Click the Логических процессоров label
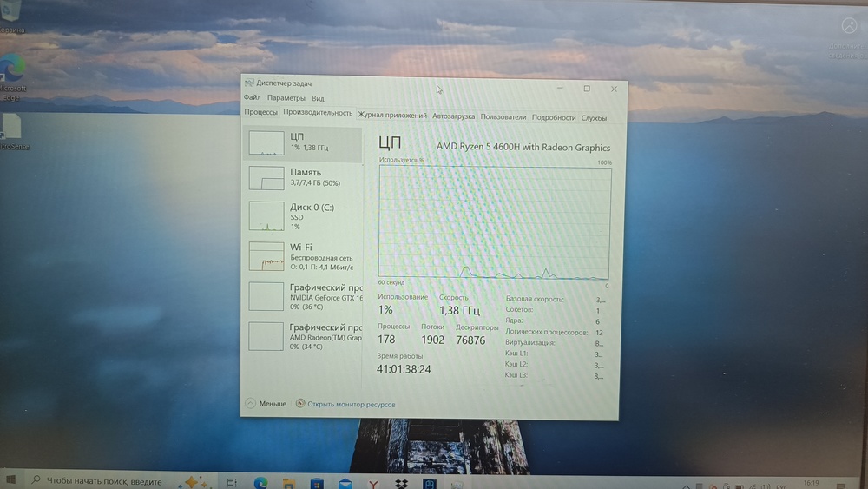The image size is (868, 489). click(546, 332)
